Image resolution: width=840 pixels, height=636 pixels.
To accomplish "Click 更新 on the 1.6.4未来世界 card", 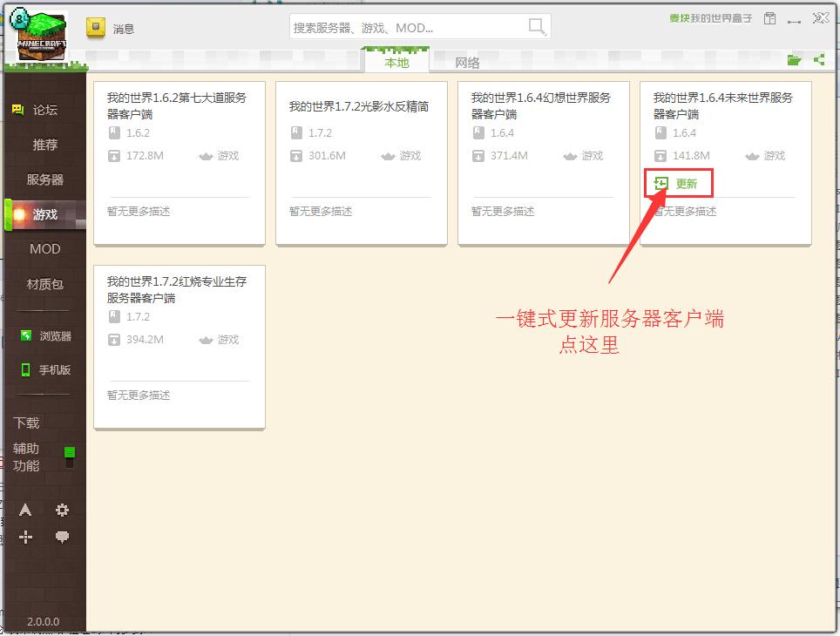I will [x=676, y=184].
